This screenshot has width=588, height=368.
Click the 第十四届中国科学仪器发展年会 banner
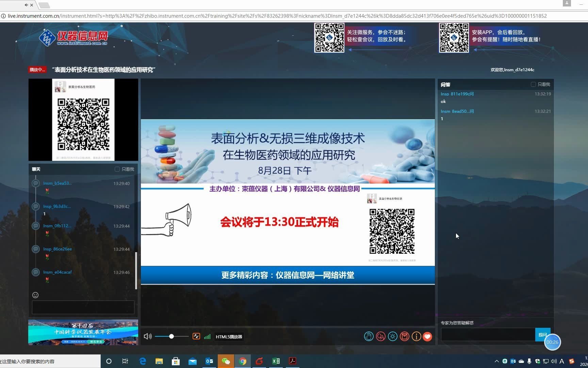[x=83, y=332]
